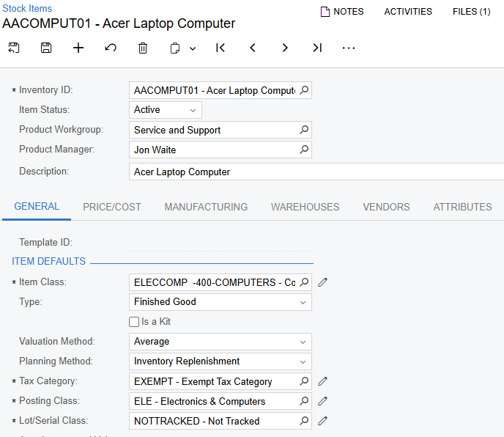Switch to the Price/Cost tab
The image size is (504, 437).
pos(112,207)
